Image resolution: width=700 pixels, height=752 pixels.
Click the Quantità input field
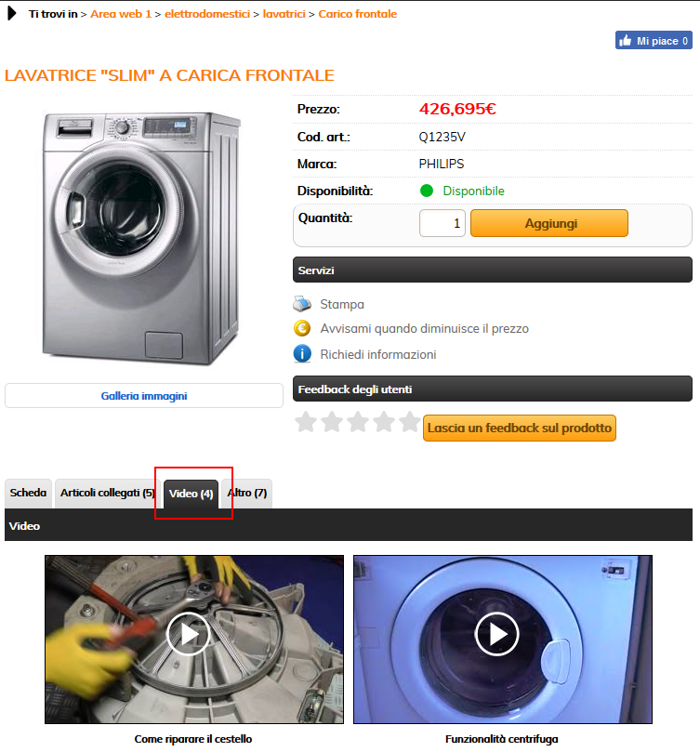[442, 223]
